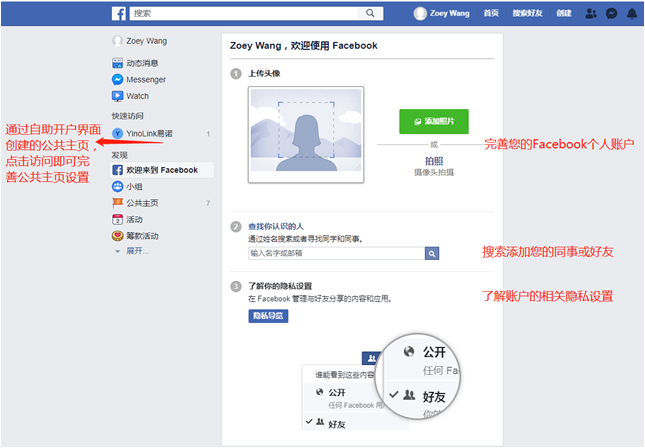Open 创建 in the top bar

[564, 14]
